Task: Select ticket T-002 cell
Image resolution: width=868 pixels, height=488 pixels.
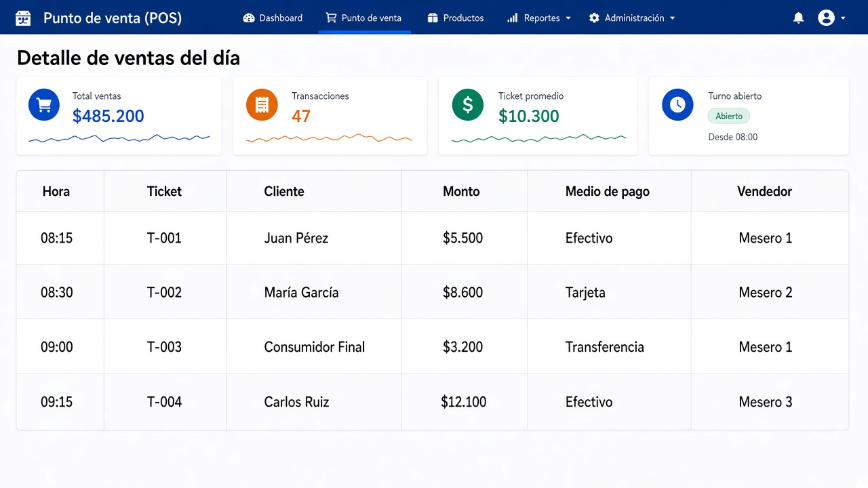Action: pos(165,292)
